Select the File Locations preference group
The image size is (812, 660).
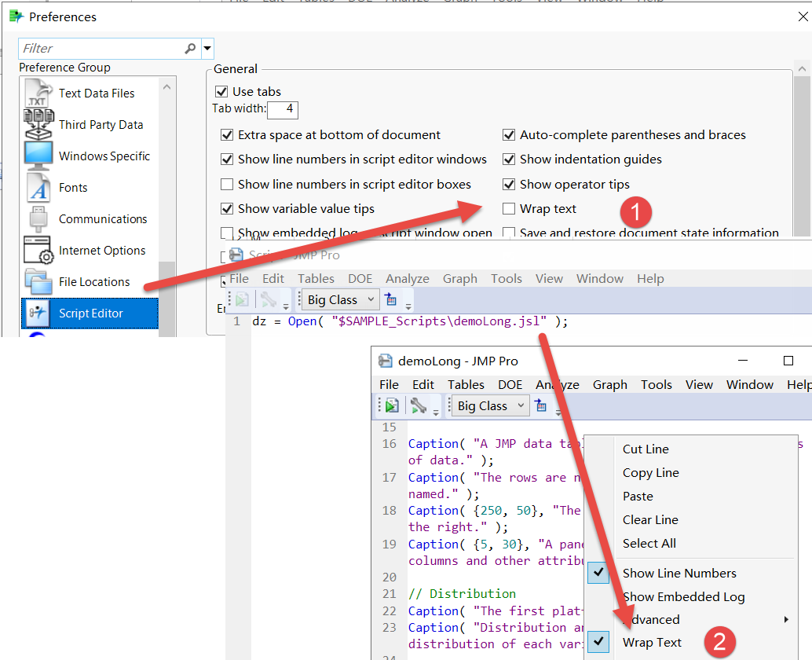pos(94,281)
